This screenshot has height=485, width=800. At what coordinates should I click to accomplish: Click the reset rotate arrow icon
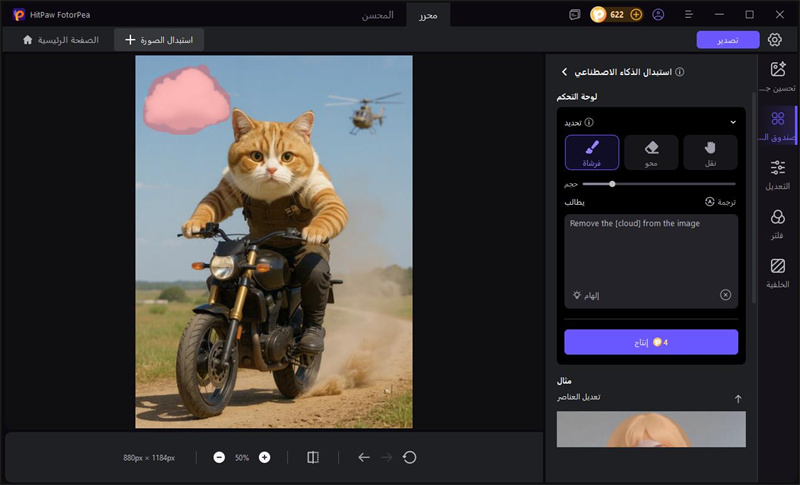[410, 457]
